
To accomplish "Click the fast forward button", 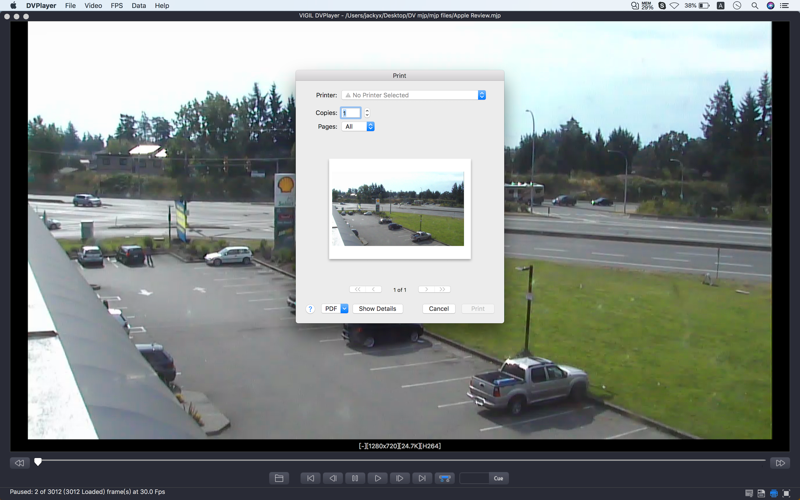I will (780, 463).
